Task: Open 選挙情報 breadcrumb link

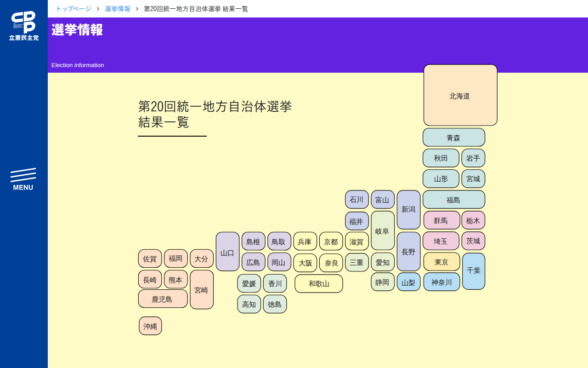Action: pyautogui.click(x=118, y=9)
